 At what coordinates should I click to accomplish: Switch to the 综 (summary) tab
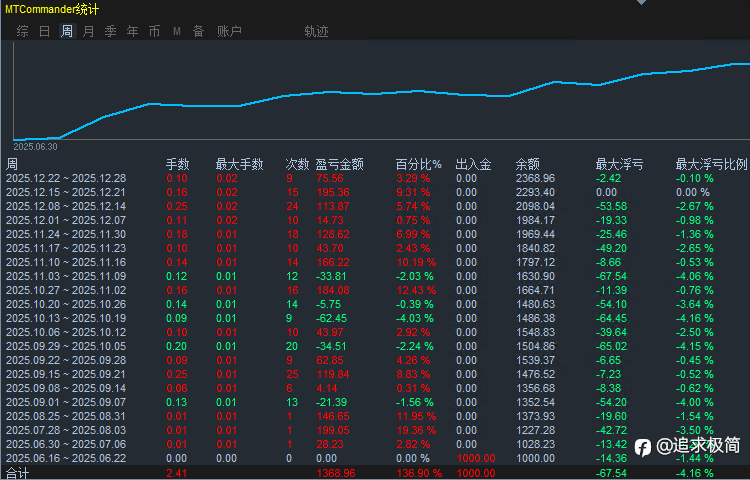22,31
